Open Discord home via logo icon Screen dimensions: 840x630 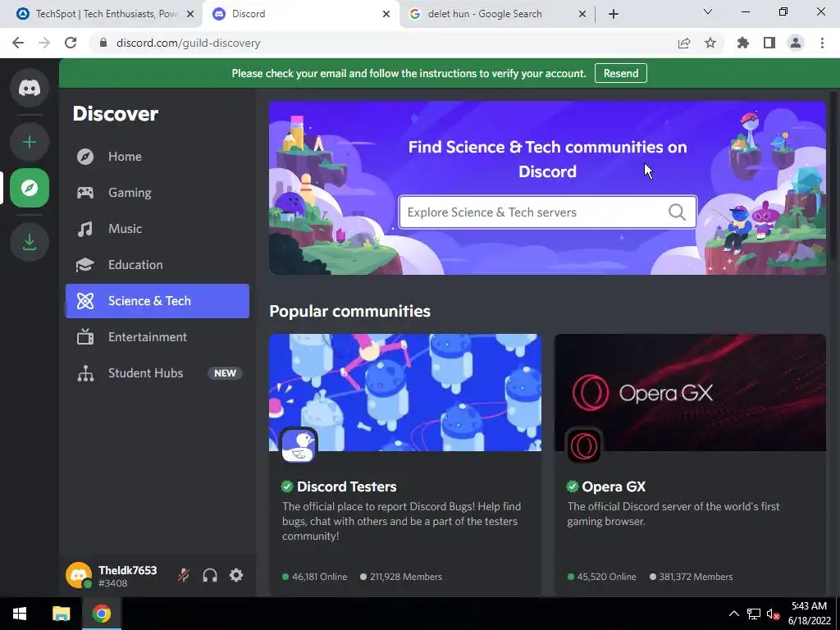click(30, 87)
